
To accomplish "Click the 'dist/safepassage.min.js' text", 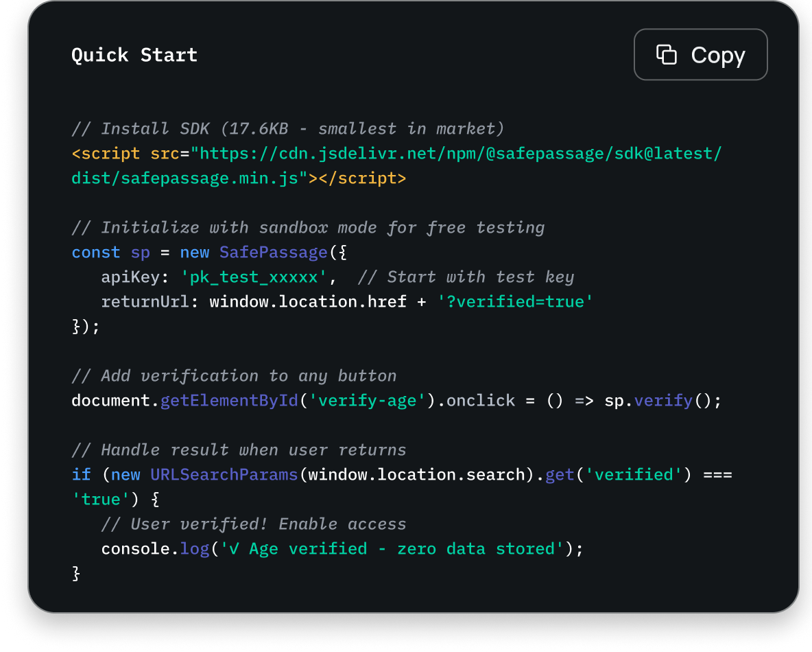I will tap(185, 178).
